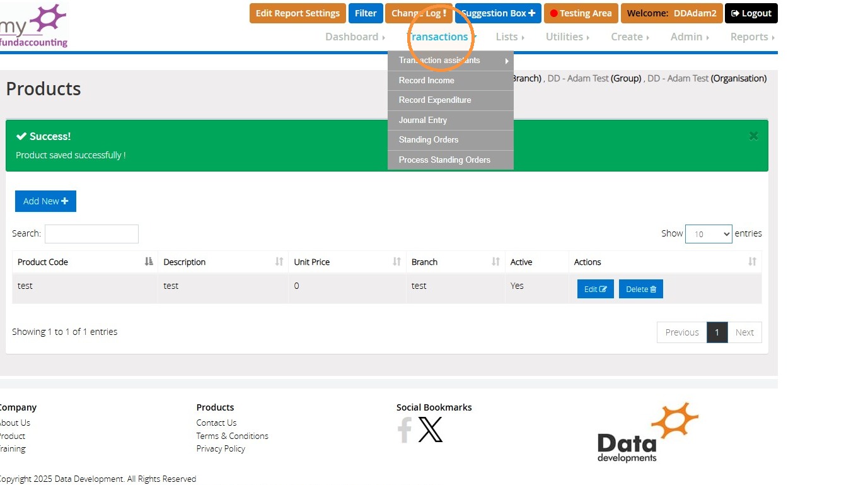Sort the Actions column
This screenshot has width=868, height=485.
[752, 262]
